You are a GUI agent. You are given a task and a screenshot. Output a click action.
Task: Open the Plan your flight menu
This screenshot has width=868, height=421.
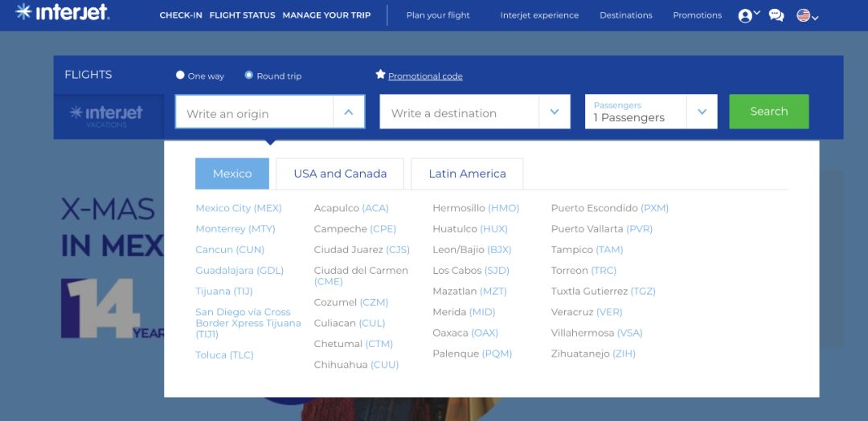pos(438,15)
